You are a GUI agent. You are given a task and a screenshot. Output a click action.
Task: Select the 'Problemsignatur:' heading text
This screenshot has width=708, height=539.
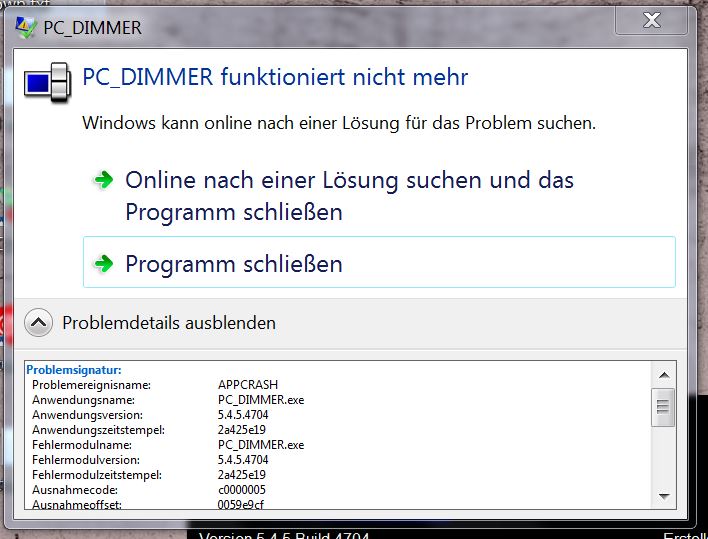(x=74, y=370)
